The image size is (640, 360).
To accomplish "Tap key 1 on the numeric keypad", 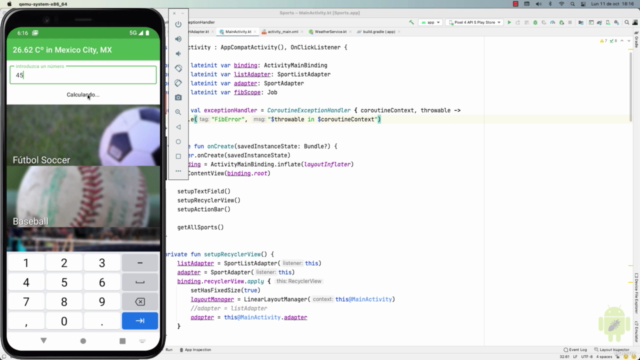I will pos(26,263).
